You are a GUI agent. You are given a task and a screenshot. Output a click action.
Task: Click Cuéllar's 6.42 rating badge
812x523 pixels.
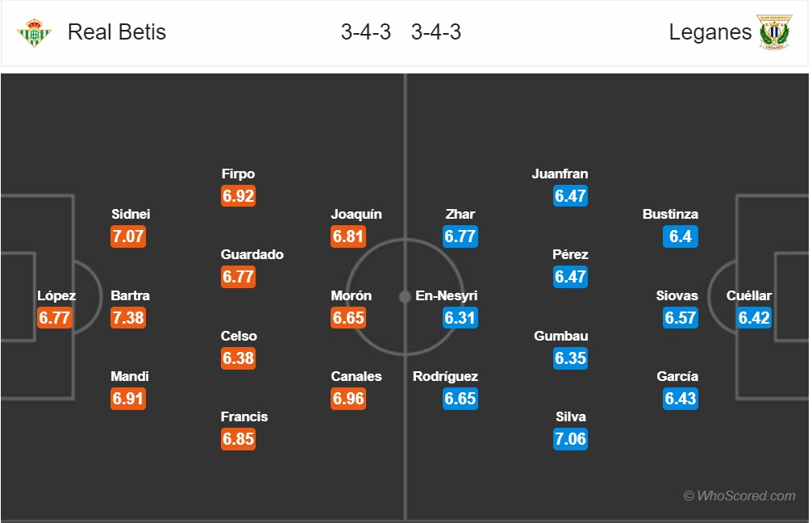754,318
